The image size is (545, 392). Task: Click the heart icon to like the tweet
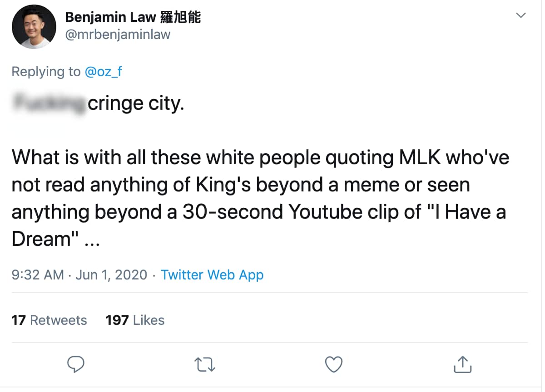[x=333, y=364]
